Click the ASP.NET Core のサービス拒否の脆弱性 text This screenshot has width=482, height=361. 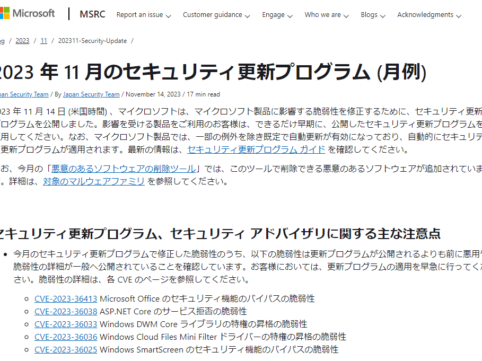click(x=173, y=311)
